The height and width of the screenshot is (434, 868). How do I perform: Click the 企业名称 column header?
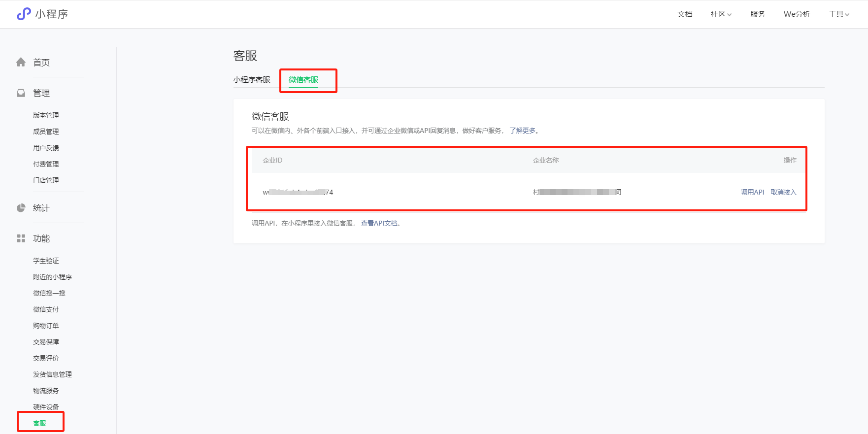click(x=546, y=160)
